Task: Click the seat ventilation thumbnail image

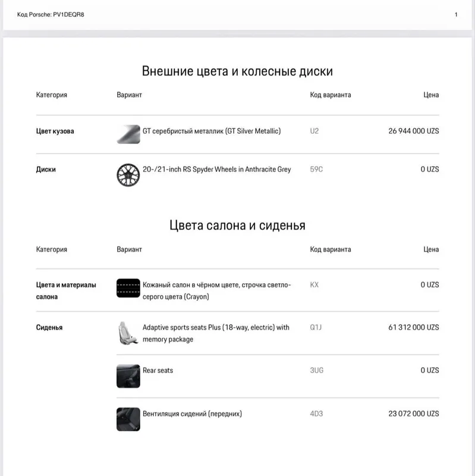Action: (x=128, y=419)
